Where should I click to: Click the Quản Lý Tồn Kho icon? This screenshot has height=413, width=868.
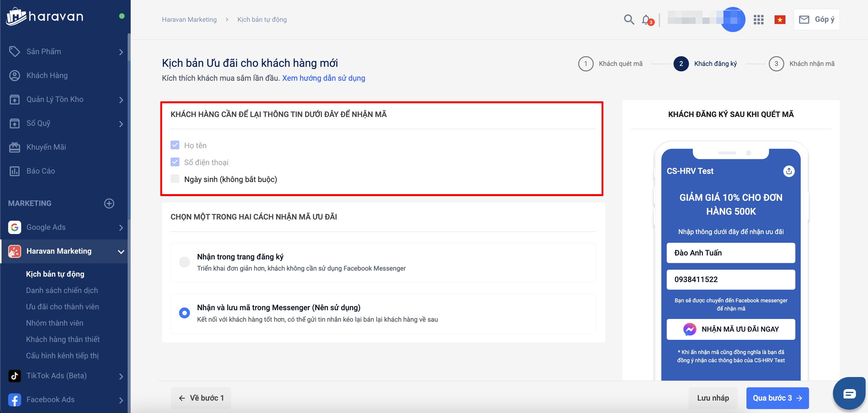(x=15, y=99)
